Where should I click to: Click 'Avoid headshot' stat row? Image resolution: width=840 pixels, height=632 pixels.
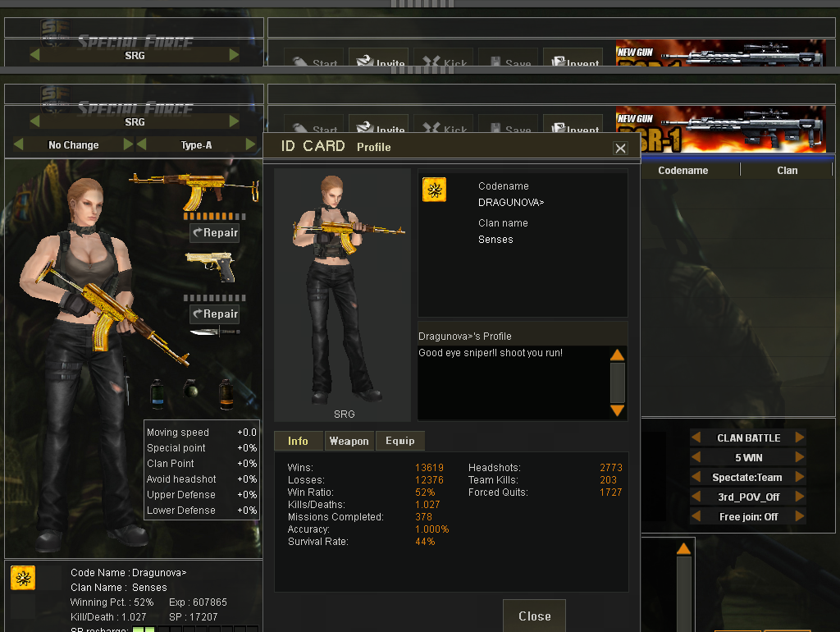[202, 479]
